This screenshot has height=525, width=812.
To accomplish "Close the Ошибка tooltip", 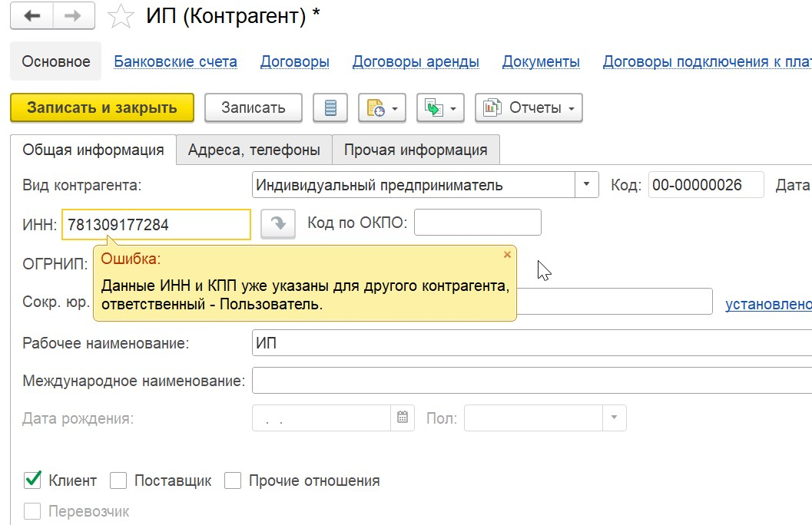I will coord(508,255).
